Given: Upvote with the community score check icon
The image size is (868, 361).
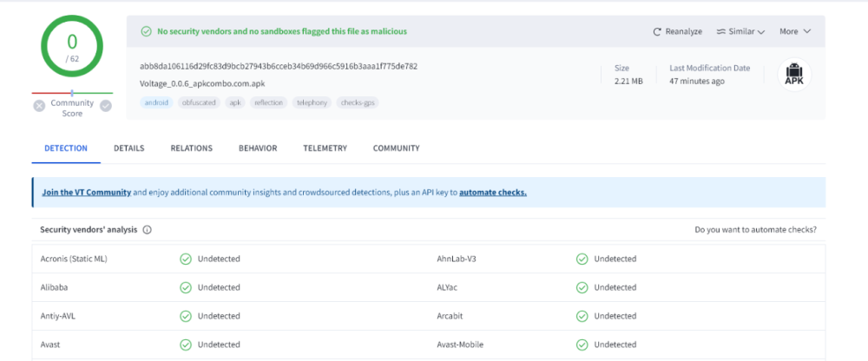Looking at the screenshot, I should (106, 106).
